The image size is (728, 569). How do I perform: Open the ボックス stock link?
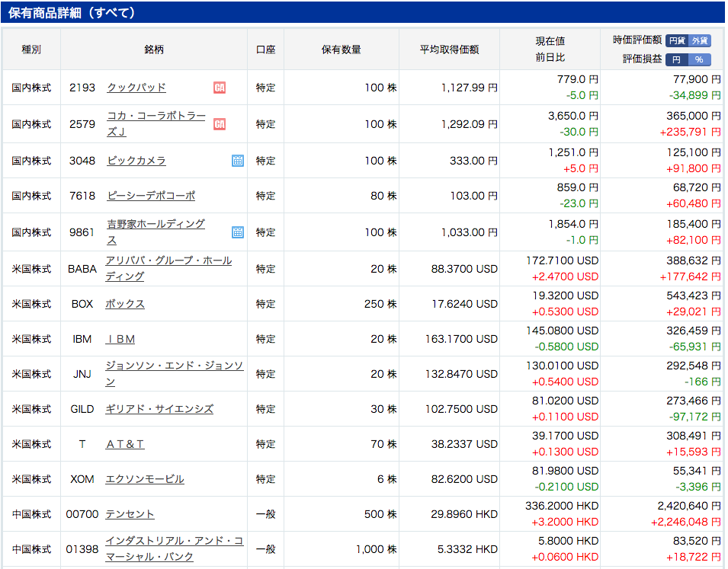tap(125, 304)
